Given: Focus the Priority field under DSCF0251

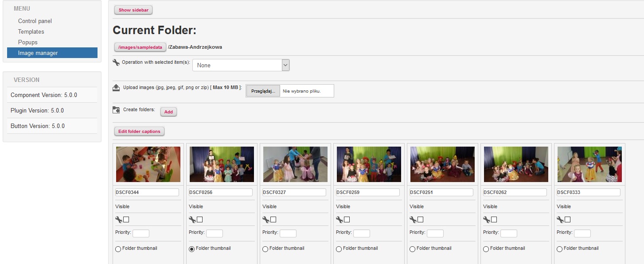Looking at the screenshot, I should tap(435, 233).
